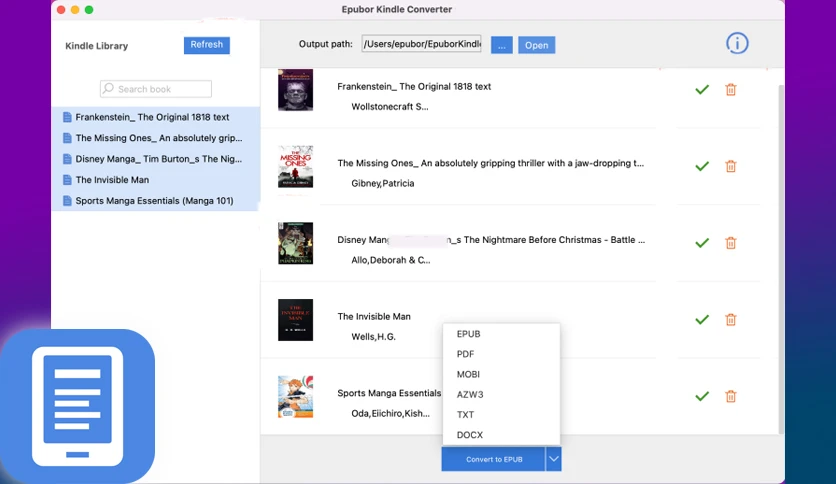Click the Output path: label
Screen dimensions: 836x484
[325, 44]
